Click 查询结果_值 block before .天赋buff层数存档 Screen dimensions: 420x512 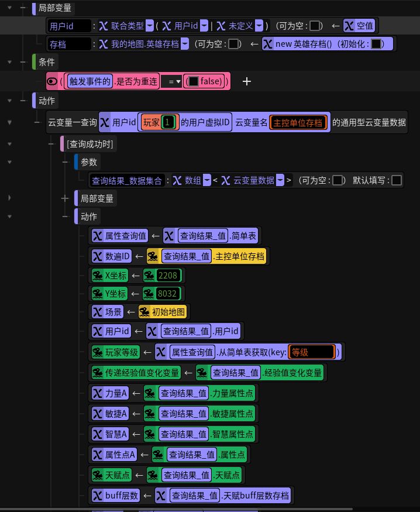click(195, 496)
